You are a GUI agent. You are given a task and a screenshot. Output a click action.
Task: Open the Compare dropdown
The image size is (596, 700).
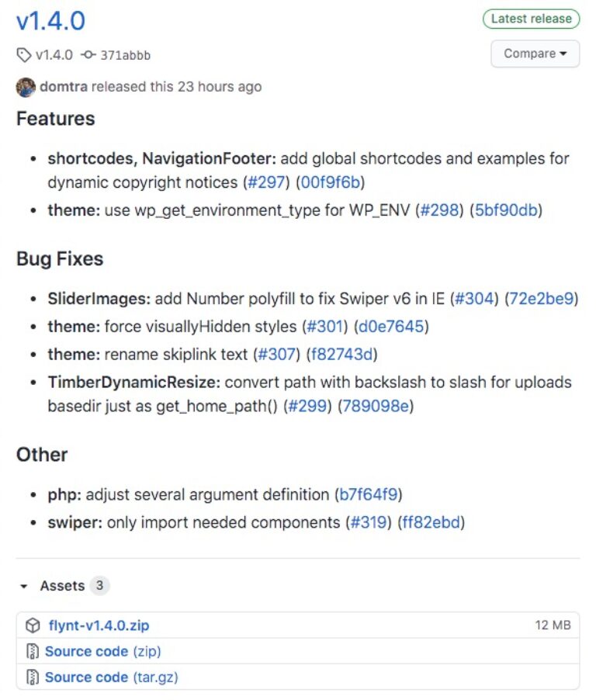(x=535, y=54)
